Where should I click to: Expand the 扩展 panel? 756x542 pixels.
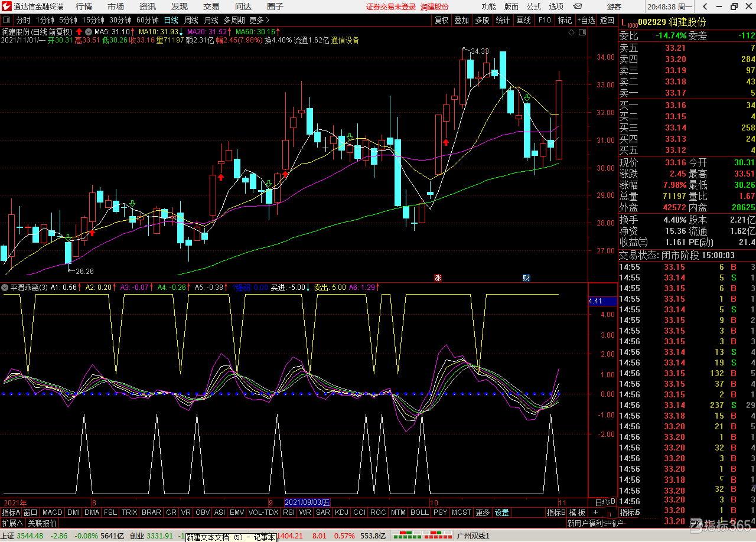point(12,523)
